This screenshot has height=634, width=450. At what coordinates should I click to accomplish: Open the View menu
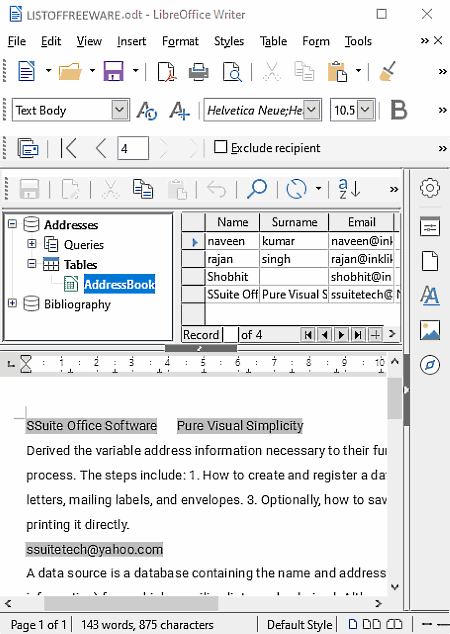[x=89, y=41]
